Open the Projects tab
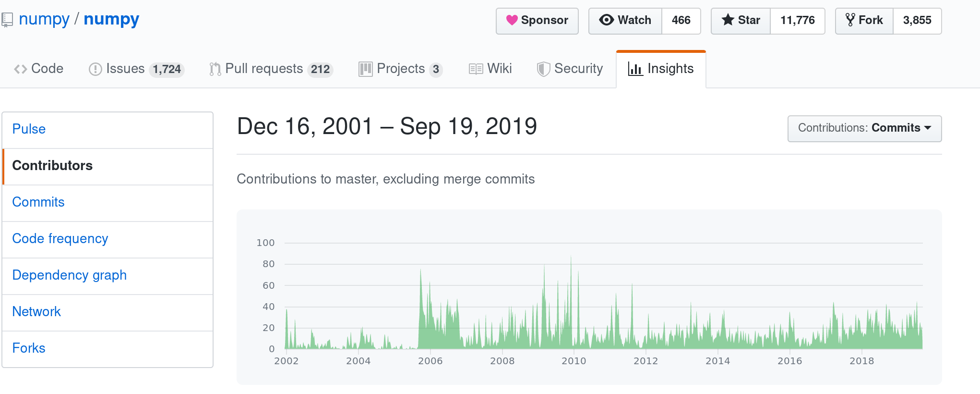Image resolution: width=980 pixels, height=394 pixels. tap(401, 69)
